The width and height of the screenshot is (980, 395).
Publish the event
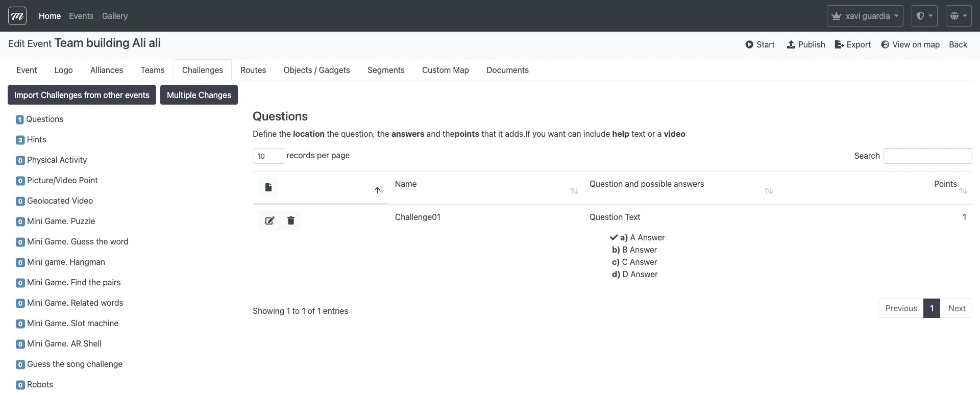coord(806,44)
